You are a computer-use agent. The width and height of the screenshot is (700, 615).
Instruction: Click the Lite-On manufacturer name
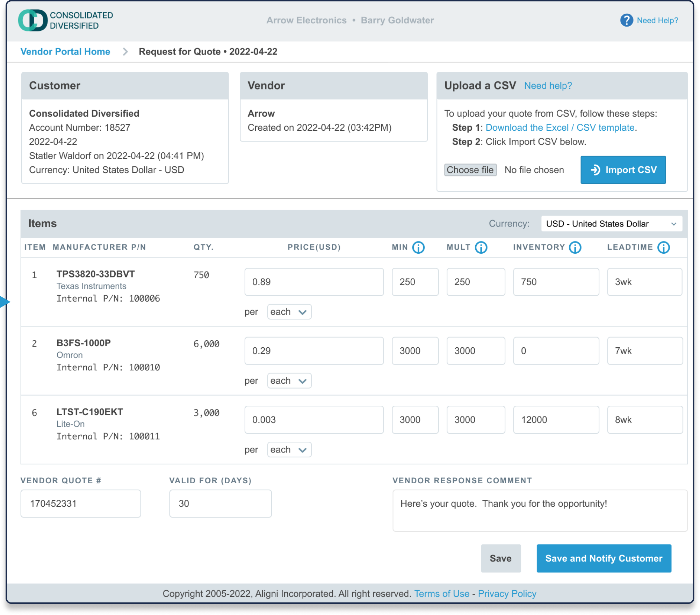[x=71, y=424]
